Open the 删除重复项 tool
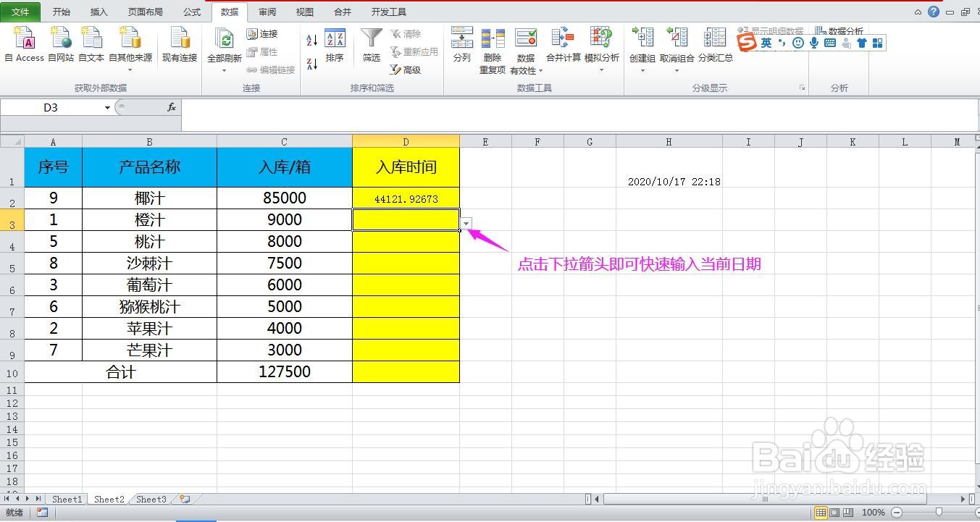Screen dimensions: 980x522 tap(493, 45)
